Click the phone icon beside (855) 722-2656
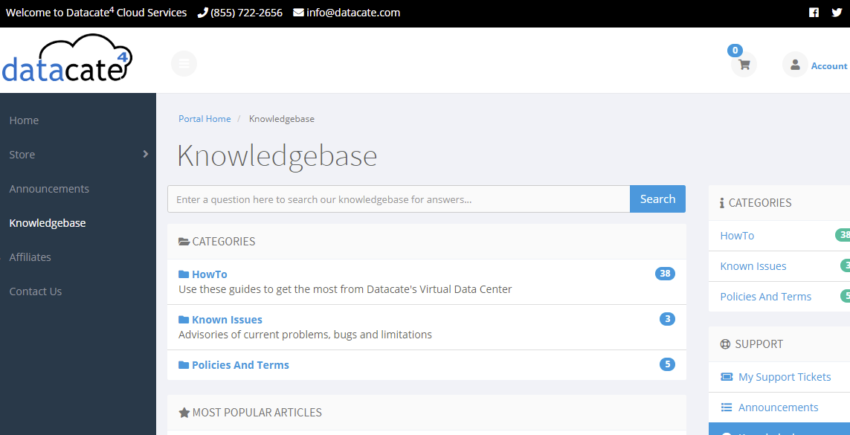Screen dimensions: 850x435 [203, 12]
